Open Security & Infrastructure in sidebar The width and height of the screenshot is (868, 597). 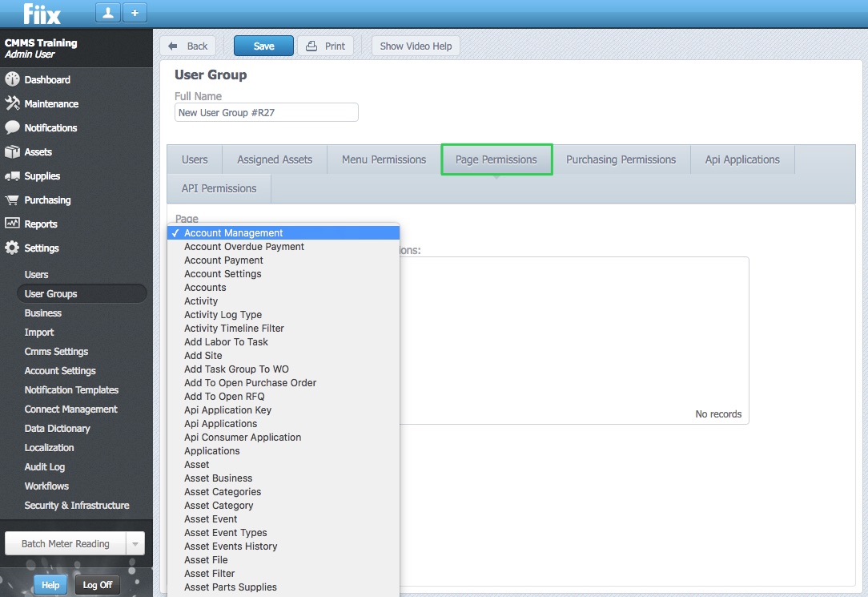pos(76,505)
